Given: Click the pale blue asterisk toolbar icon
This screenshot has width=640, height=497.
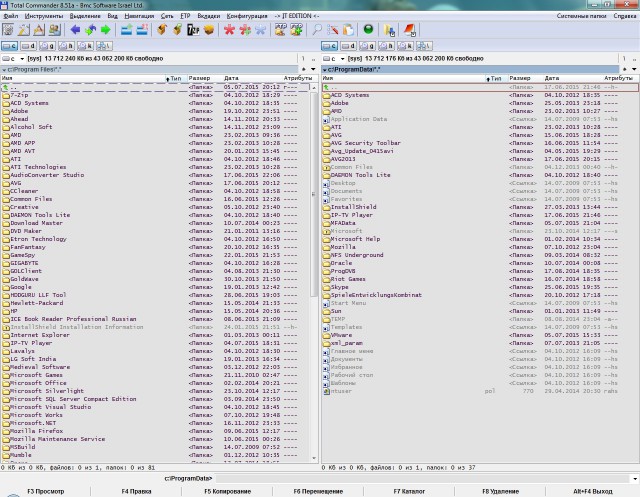Looking at the screenshot, I should click(x=260, y=30).
